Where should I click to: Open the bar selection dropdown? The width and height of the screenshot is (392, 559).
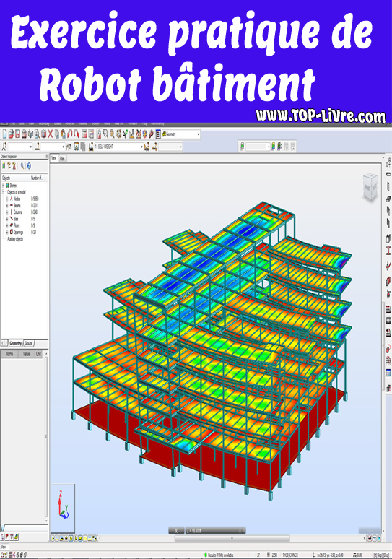click(x=64, y=147)
